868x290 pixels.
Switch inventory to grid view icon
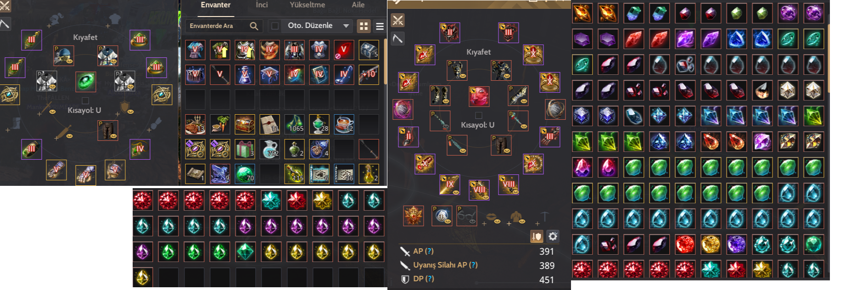364,26
